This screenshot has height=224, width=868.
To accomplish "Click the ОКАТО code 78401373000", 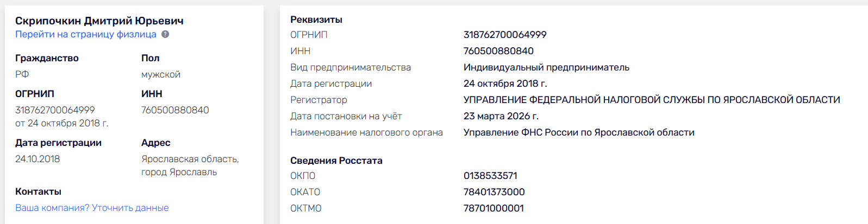I will point(494,192).
